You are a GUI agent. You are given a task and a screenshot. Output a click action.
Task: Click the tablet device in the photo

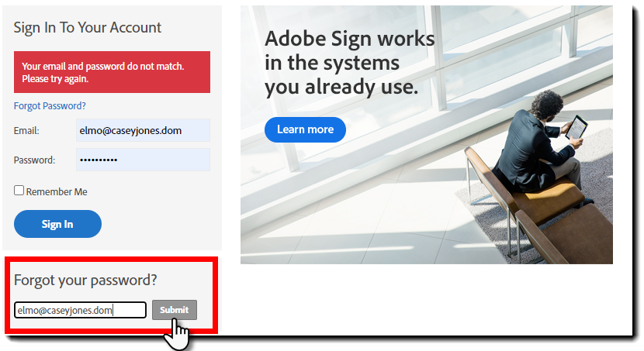(x=576, y=128)
